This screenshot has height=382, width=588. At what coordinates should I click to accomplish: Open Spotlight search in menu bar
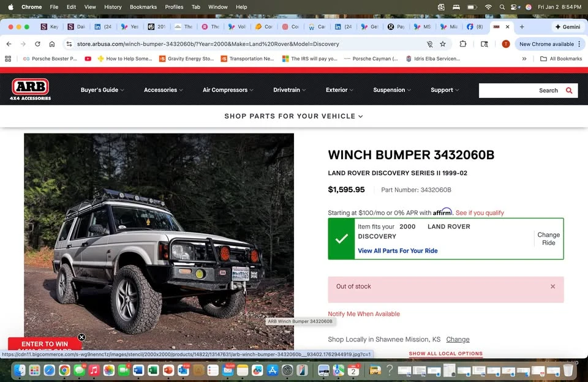[x=502, y=7]
